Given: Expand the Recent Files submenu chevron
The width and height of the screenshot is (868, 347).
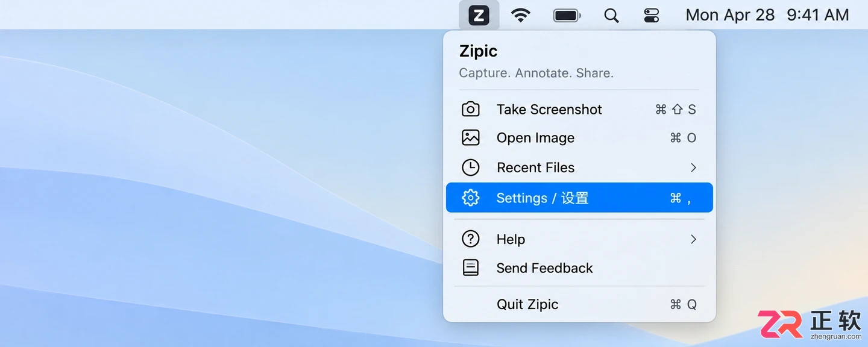Looking at the screenshot, I should (693, 167).
